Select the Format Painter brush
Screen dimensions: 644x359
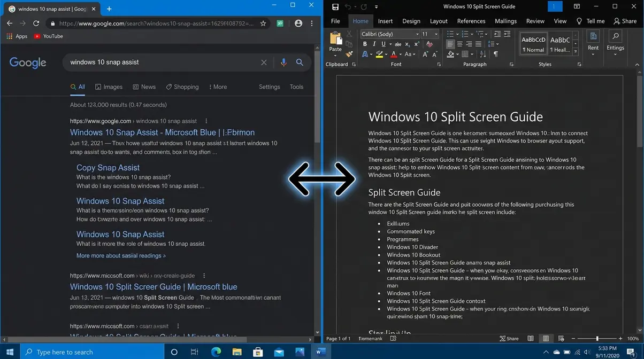pos(349,54)
